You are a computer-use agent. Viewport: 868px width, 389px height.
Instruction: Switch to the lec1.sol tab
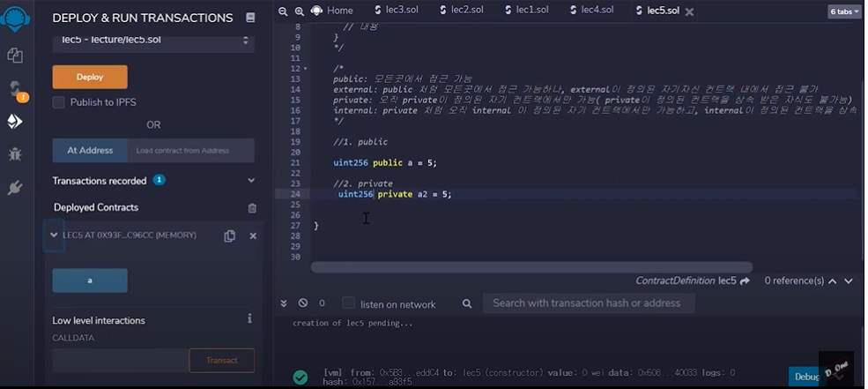[x=527, y=10]
